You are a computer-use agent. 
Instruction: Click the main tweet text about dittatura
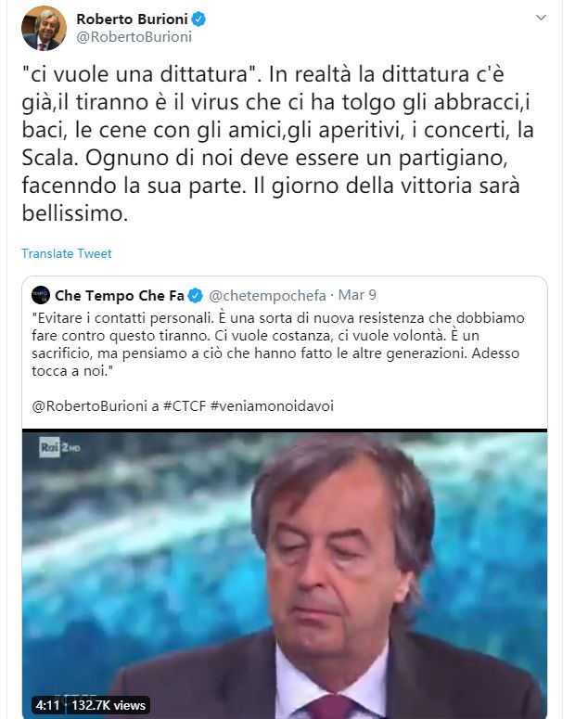click(x=277, y=144)
